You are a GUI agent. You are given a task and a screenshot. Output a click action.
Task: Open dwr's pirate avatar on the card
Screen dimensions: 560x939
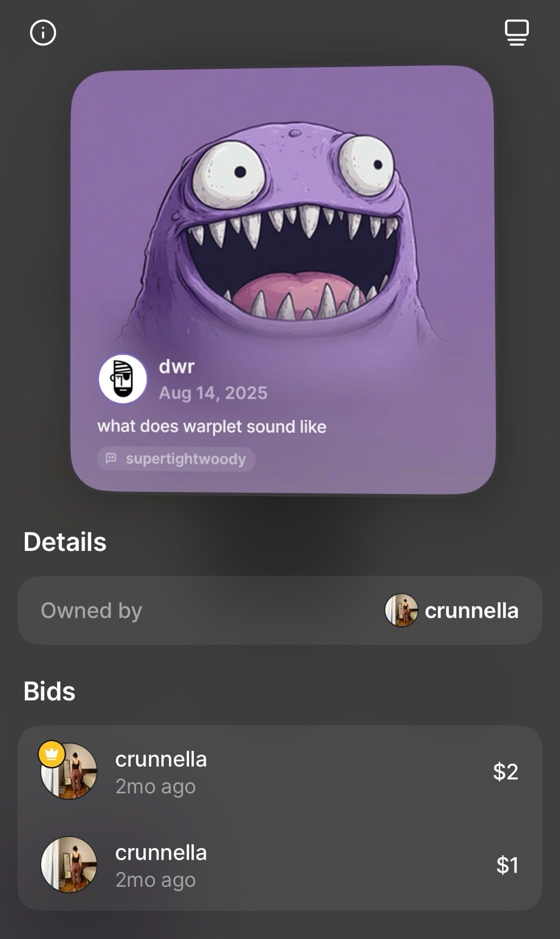click(123, 378)
